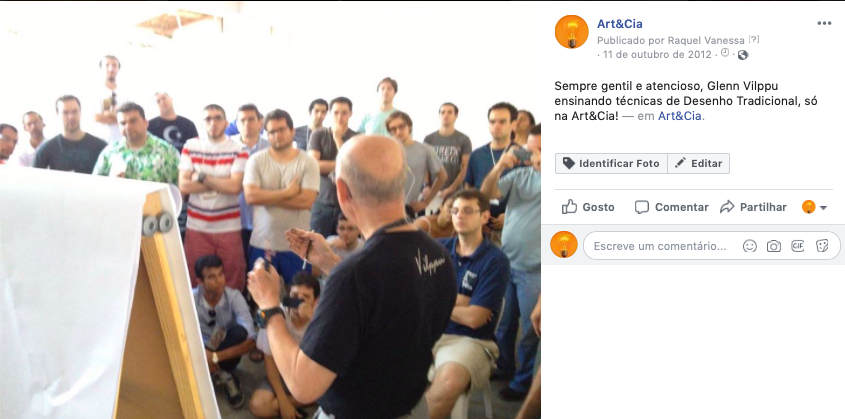Click the clock icon beside the date
The width and height of the screenshot is (845, 419).
(725, 53)
